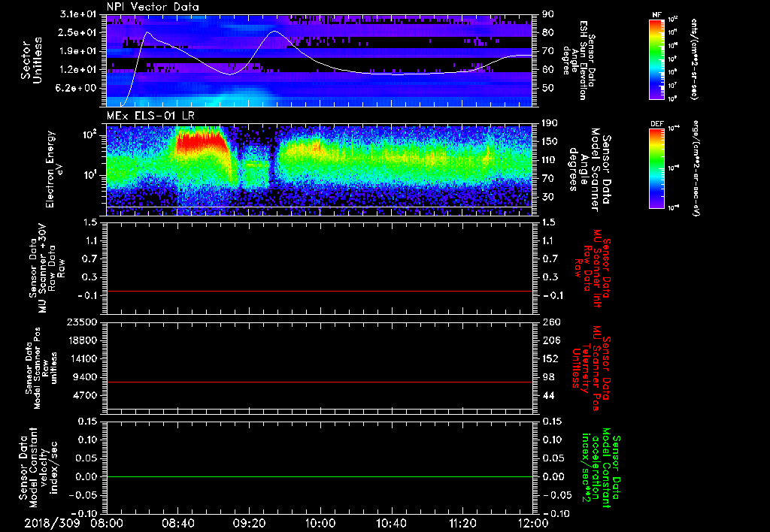Click the 3.1e+01 sector axis value
The height and width of the screenshot is (532, 770).
pyautogui.click(x=80, y=14)
